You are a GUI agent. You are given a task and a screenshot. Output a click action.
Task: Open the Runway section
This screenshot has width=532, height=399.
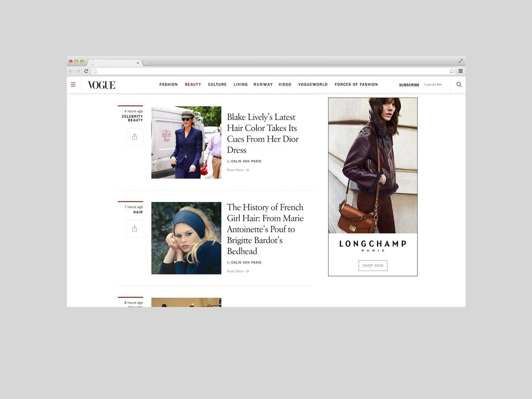[263, 85]
